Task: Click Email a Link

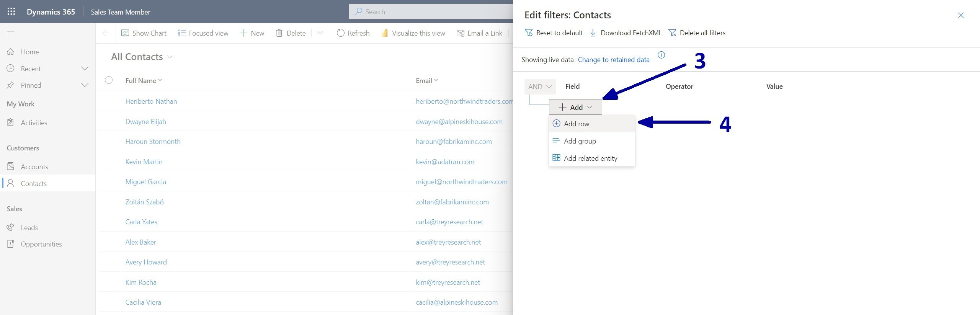Action: (x=480, y=33)
